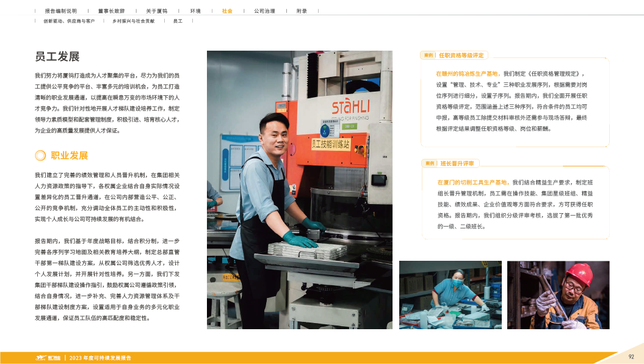Select the 员工 sub-navigation link

coord(178,21)
